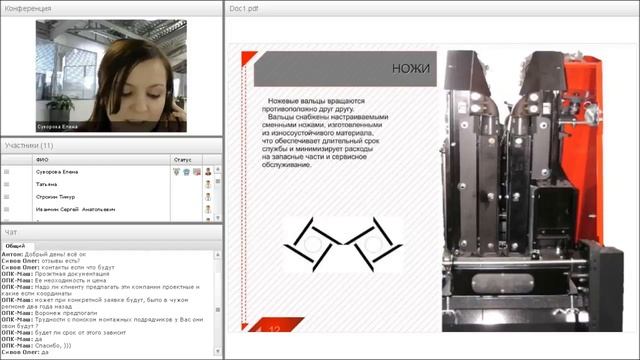Click the presenter avatar icon for Суворова Елена
640x360 pixels.
click(208, 172)
